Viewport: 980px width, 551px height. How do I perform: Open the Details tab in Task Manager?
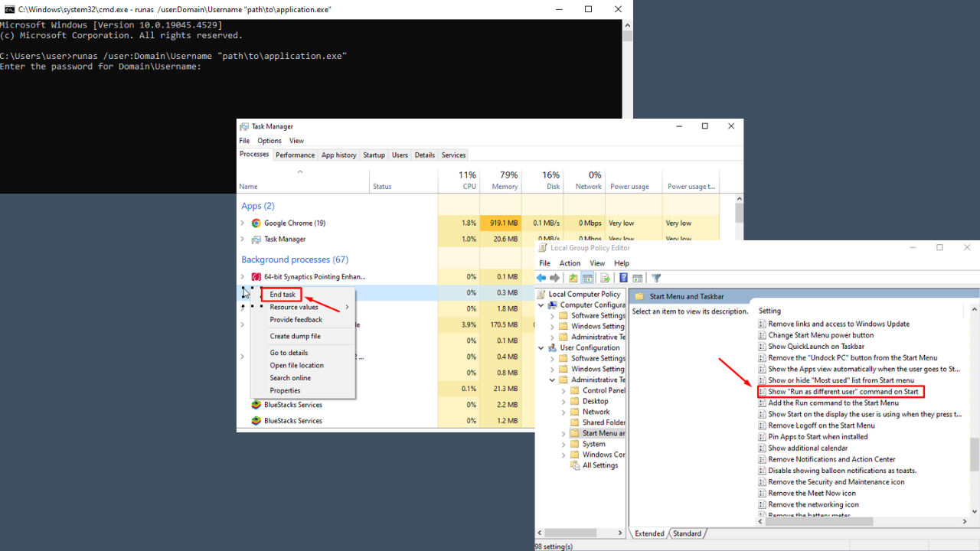[425, 155]
